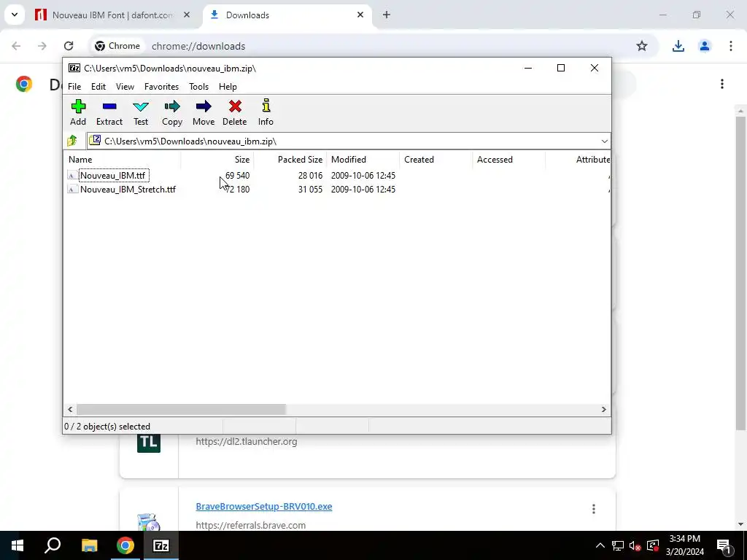This screenshot has height=560, width=747.
Task: Open taskbar Search
Action: (53, 545)
